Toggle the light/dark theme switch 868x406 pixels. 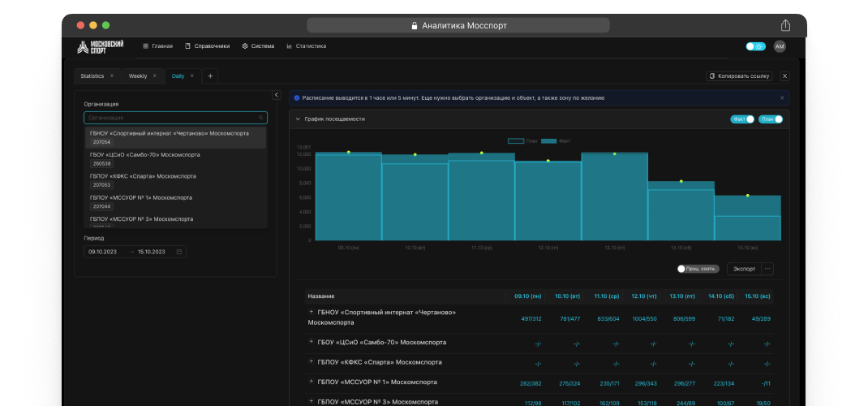point(755,46)
